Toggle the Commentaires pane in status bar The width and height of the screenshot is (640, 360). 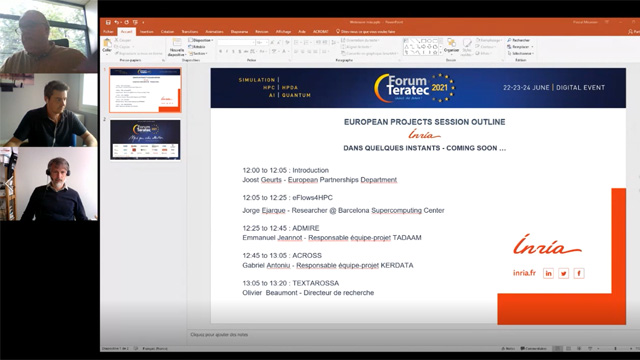point(534,349)
